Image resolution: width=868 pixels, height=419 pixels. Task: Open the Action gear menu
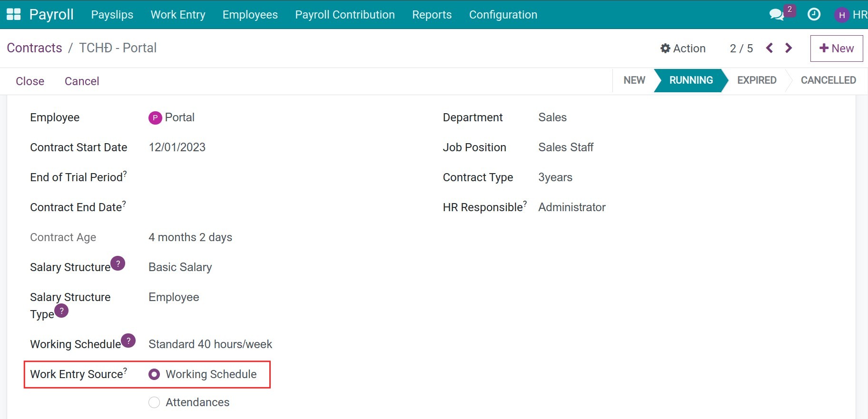pos(683,49)
